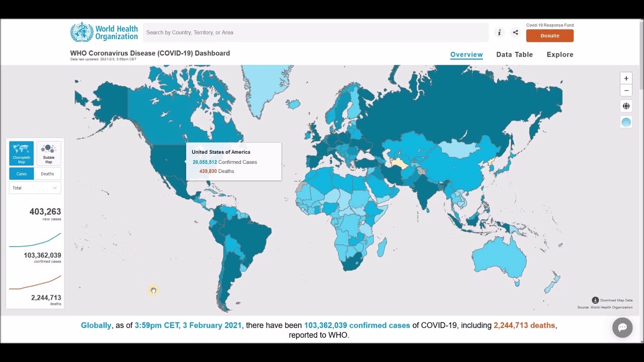Click the blue new cases trend line
Screen dimensions: 644x362
click(x=35, y=240)
